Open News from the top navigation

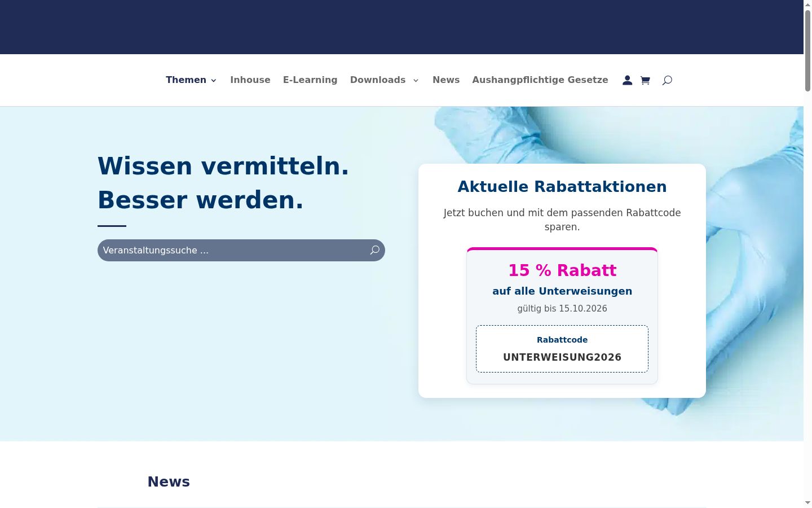(x=446, y=80)
